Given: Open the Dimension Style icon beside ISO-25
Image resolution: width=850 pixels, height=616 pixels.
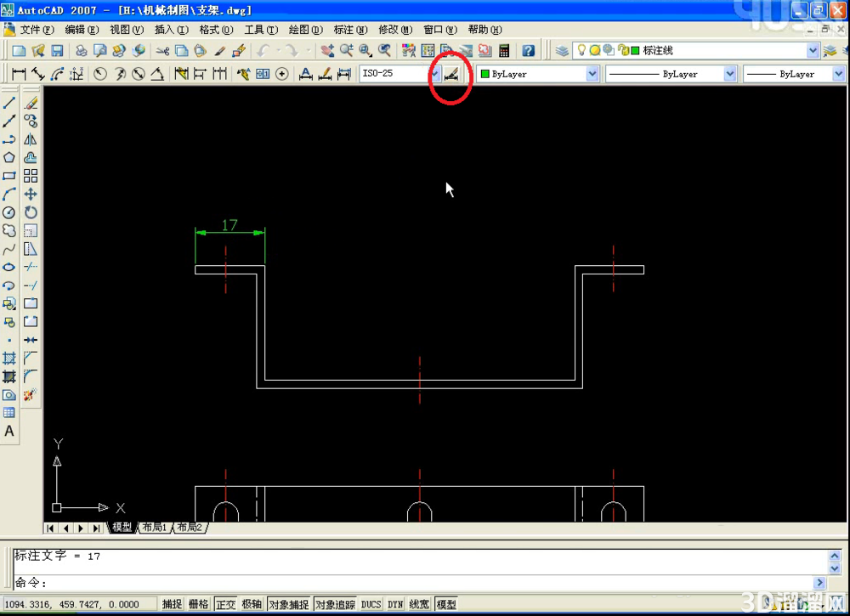Looking at the screenshot, I should click(x=451, y=74).
